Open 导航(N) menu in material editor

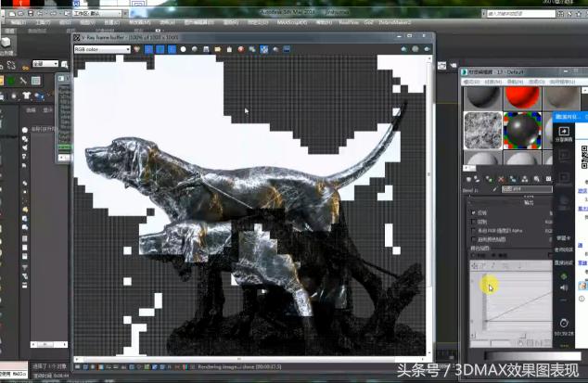[515, 82]
